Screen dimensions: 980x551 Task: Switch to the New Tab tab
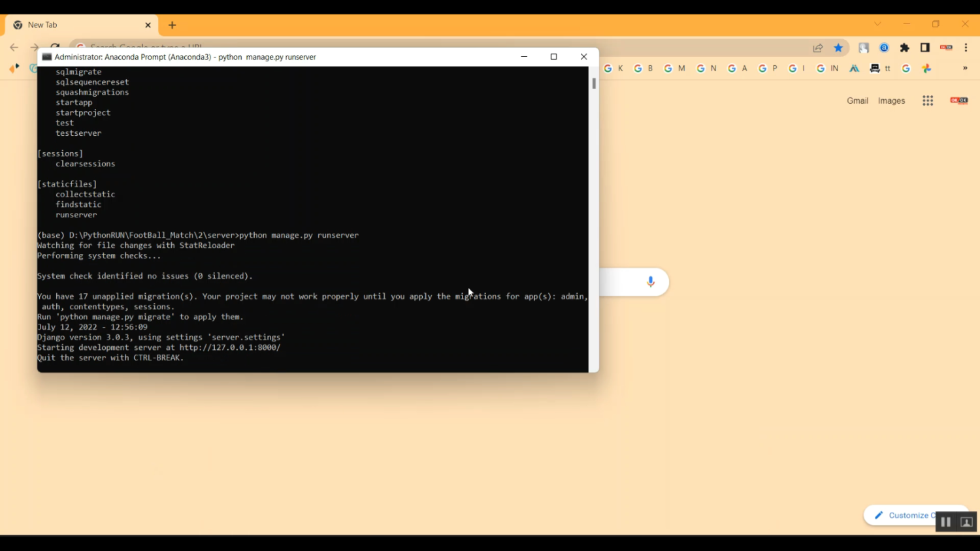click(78, 25)
